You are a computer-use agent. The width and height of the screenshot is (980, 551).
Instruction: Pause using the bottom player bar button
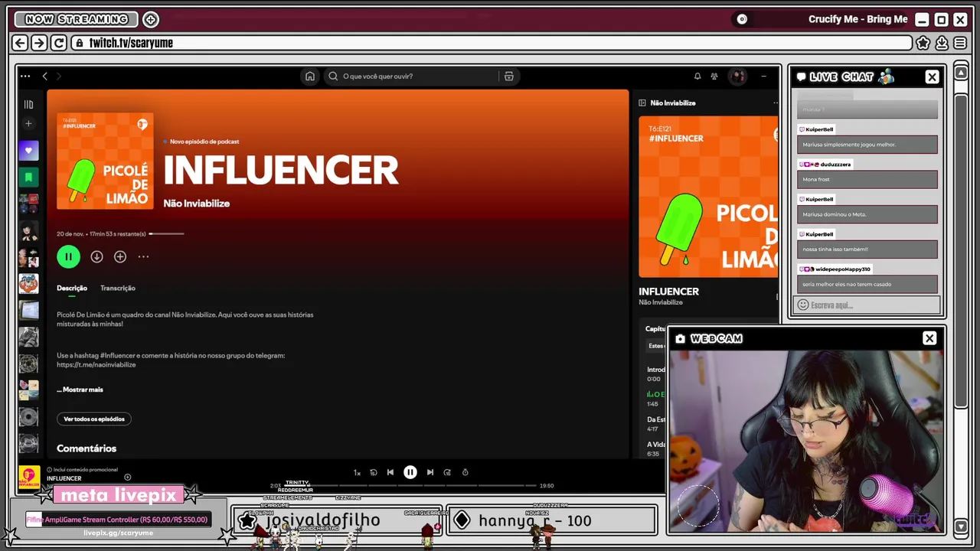tap(410, 472)
